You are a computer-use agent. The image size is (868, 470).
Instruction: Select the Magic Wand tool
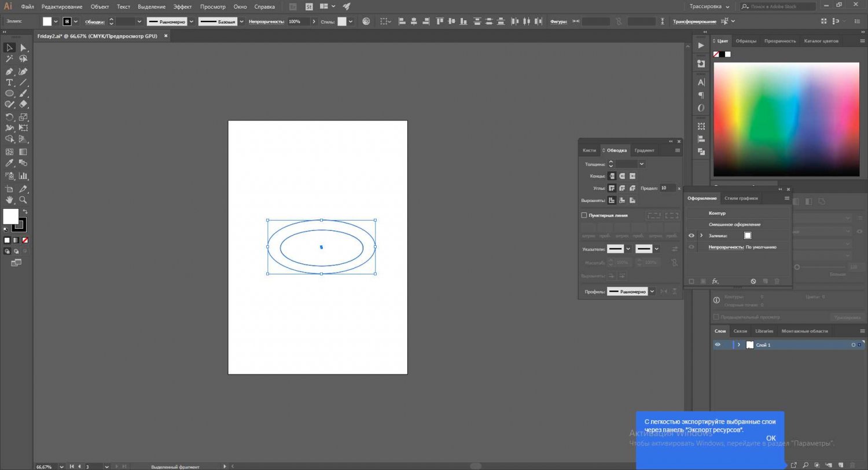(x=10, y=59)
